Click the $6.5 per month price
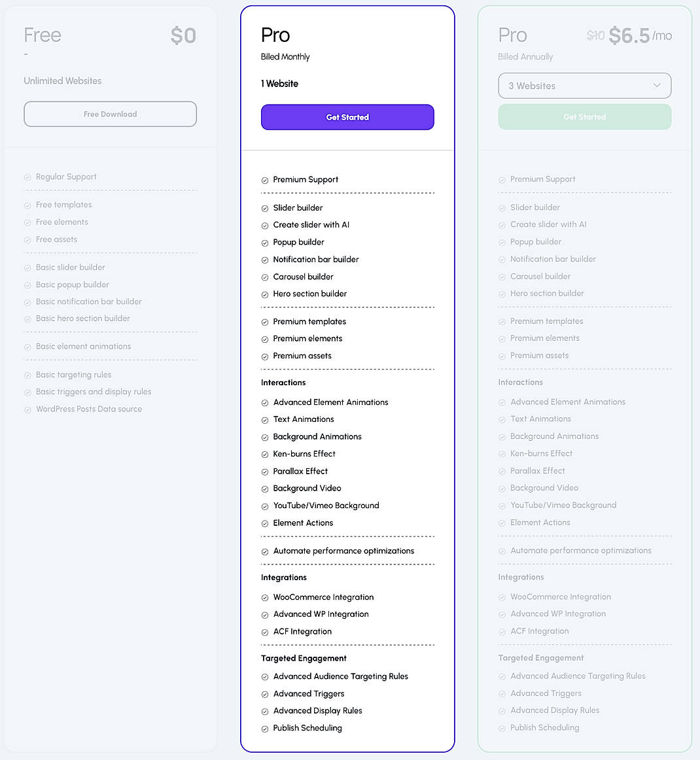The width and height of the screenshot is (700, 760). (629, 35)
